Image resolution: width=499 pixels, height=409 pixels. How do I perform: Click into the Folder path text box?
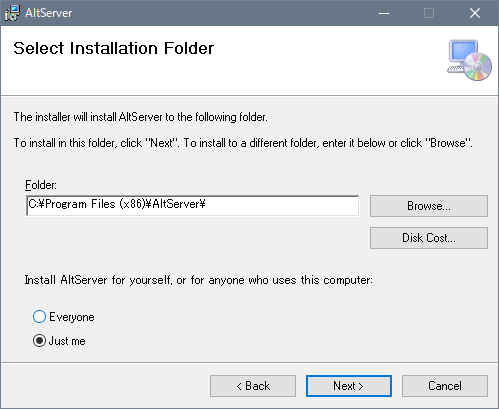tap(193, 206)
